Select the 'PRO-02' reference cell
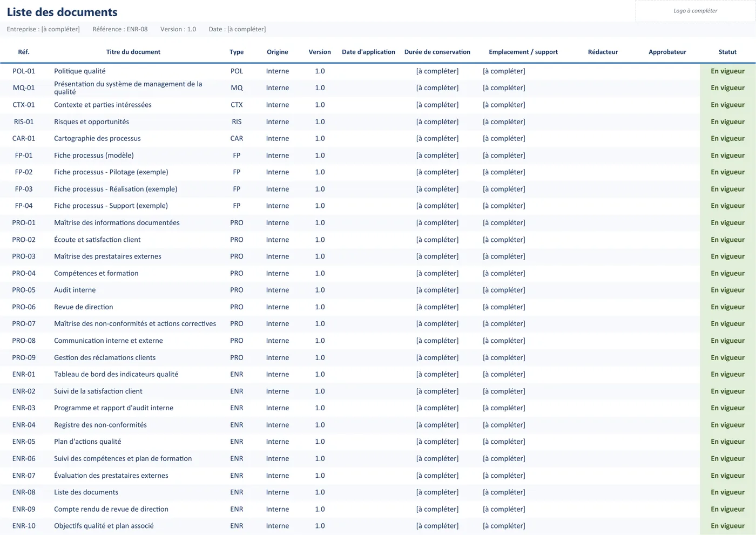 point(24,240)
